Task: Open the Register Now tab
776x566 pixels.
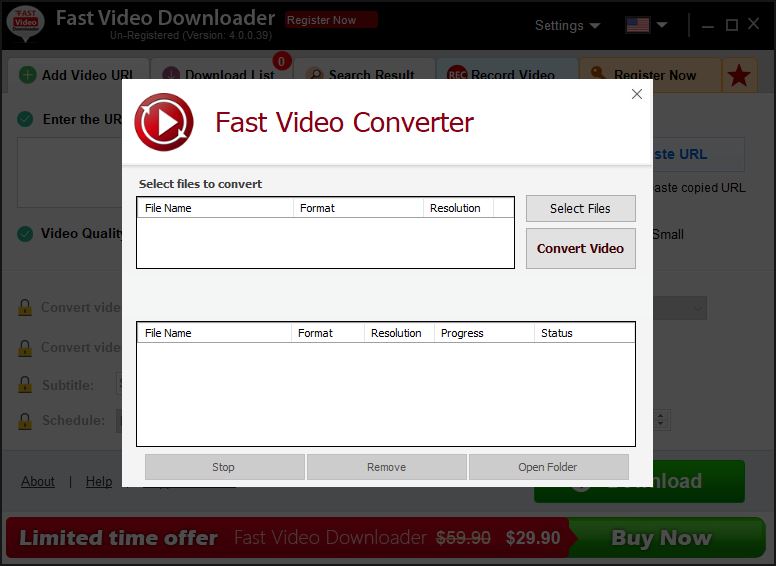Action: [x=650, y=75]
